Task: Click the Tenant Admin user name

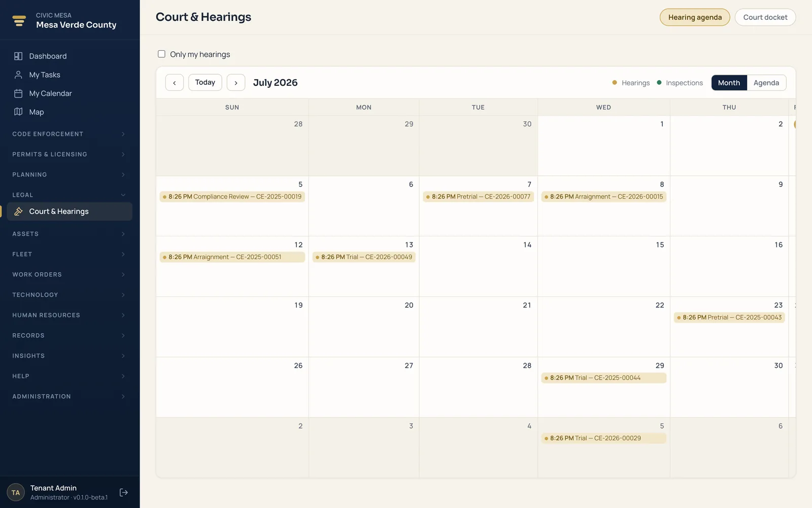Action: [x=53, y=488]
